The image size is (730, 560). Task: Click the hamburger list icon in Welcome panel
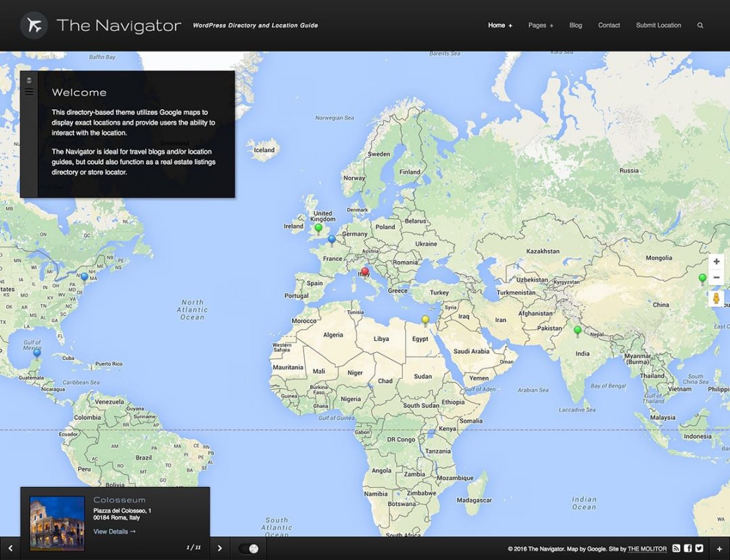click(29, 92)
